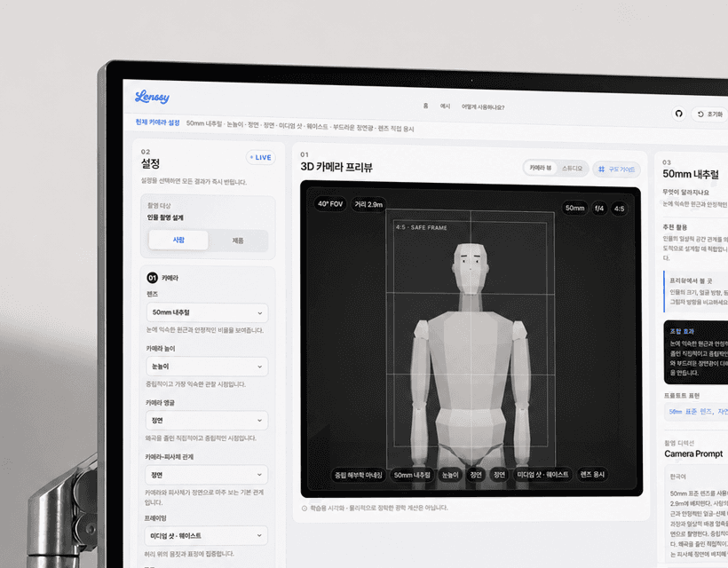Open the 카메라 앵글 dropdown
This screenshot has height=568, width=728.
pos(206,421)
